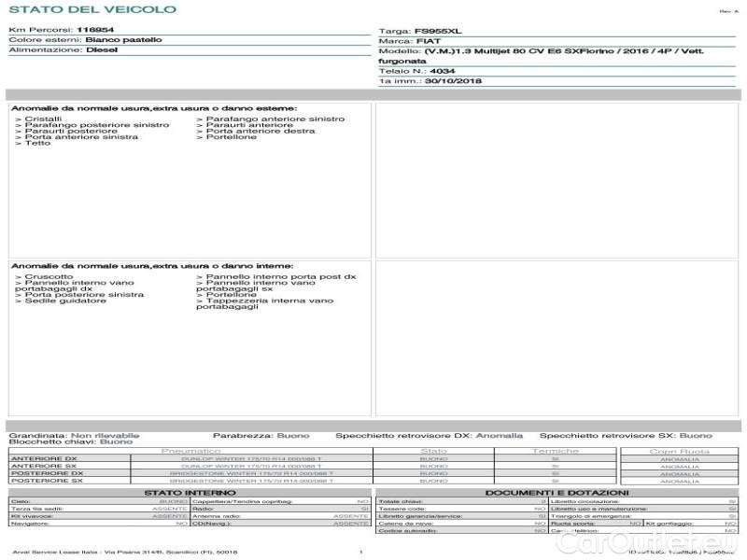The image size is (747, 560).
Task: Select the 'Porta posteriore sinistra' entry
Action: coord(79,295)
